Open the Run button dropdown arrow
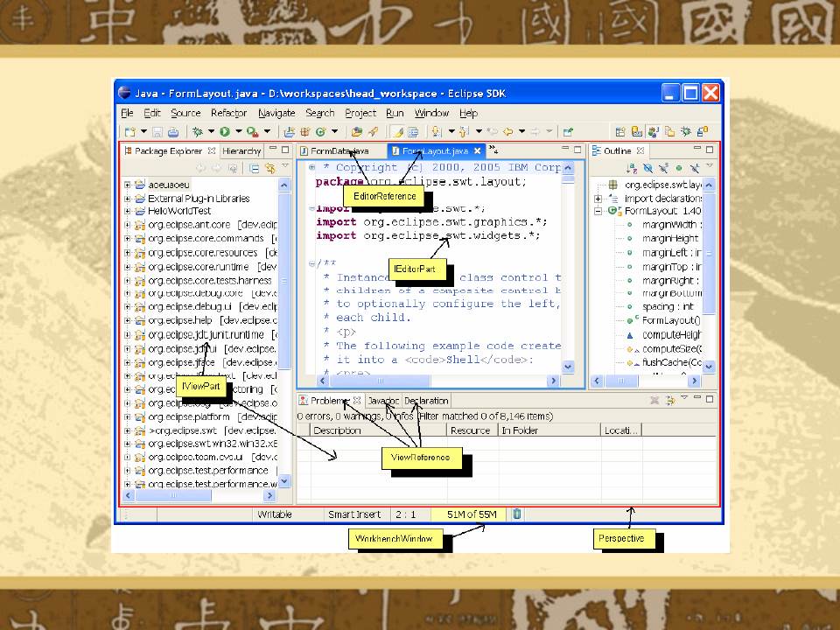 tap(238, 132)
